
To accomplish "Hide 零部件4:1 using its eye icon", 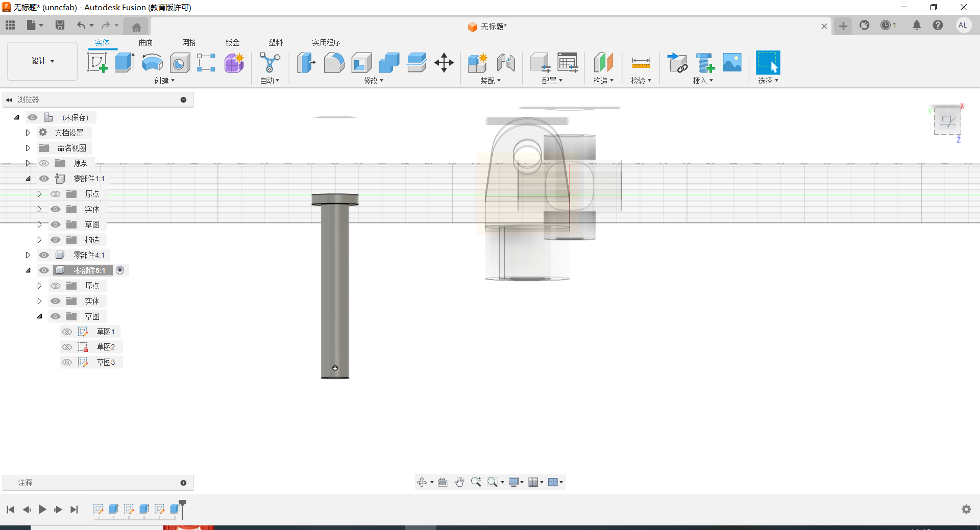I will coord(44,255).
